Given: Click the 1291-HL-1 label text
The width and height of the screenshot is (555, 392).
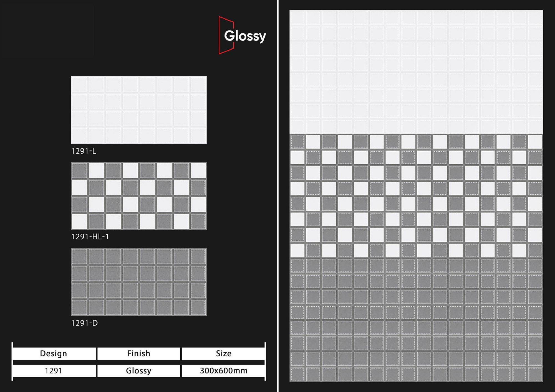Looking at the screenshot, I should pos(90,236).
